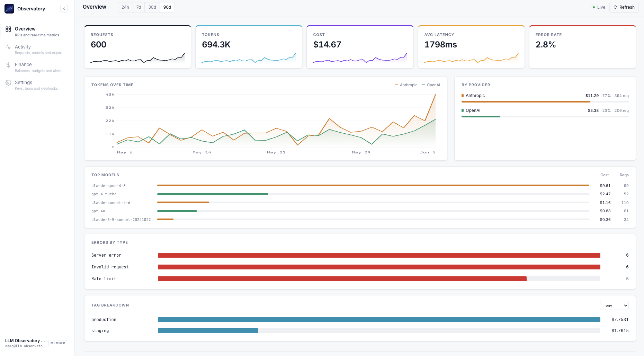Click the Tokens value 694.3K

click(x=216, y=45)
